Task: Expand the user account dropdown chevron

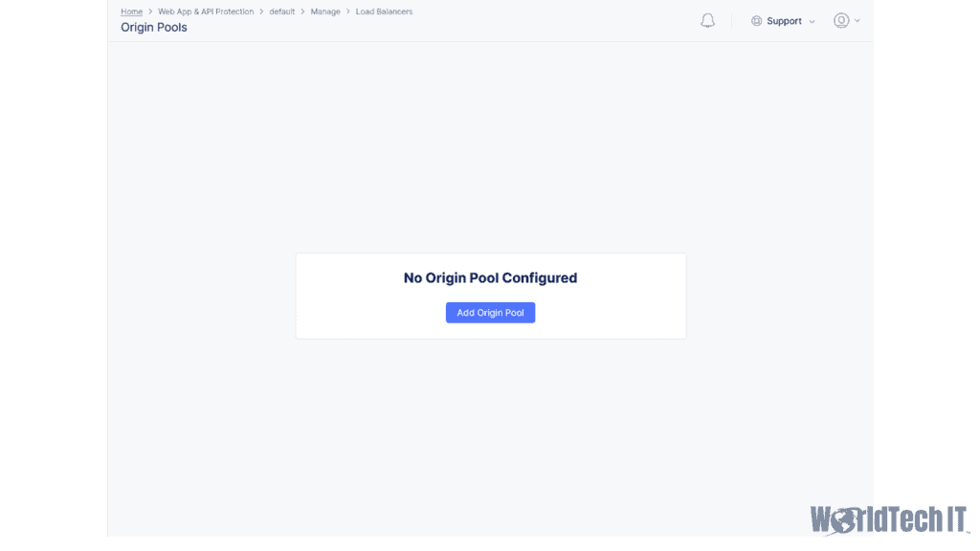Action: coord(857,21)
